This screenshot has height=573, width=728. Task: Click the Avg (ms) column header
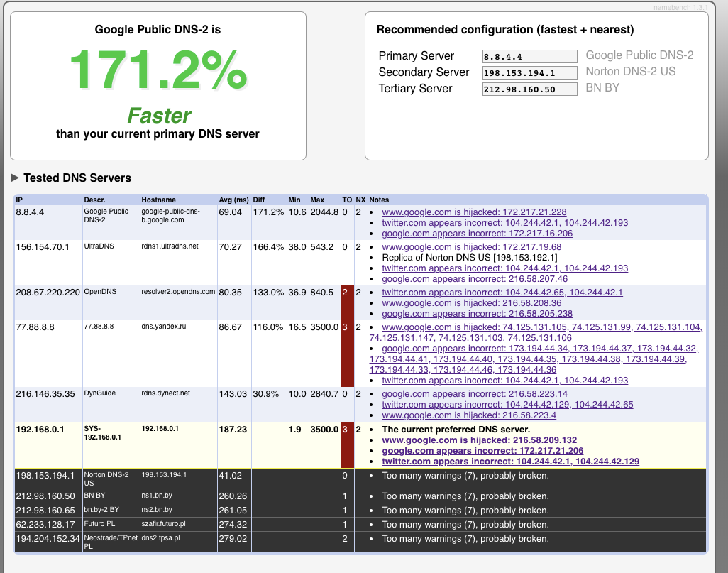click(233, 200)
